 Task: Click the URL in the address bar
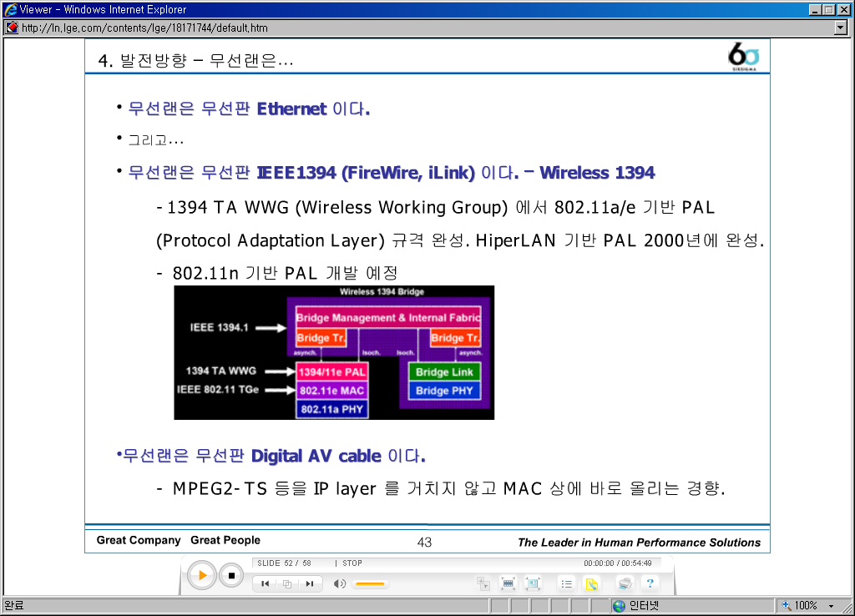click(144, 28)
